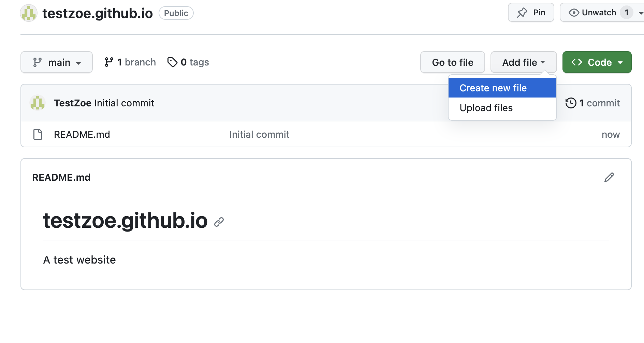Viewport: 644px width, 343px height.
Task: Click the TestZoe commit author avatar
Action: coord(38,103)
